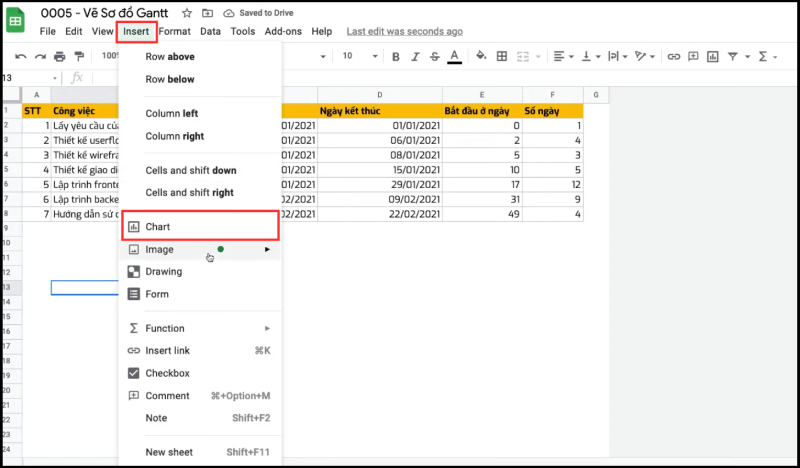
Task: Open the Tools menu
Action: (x=242, y=32)
